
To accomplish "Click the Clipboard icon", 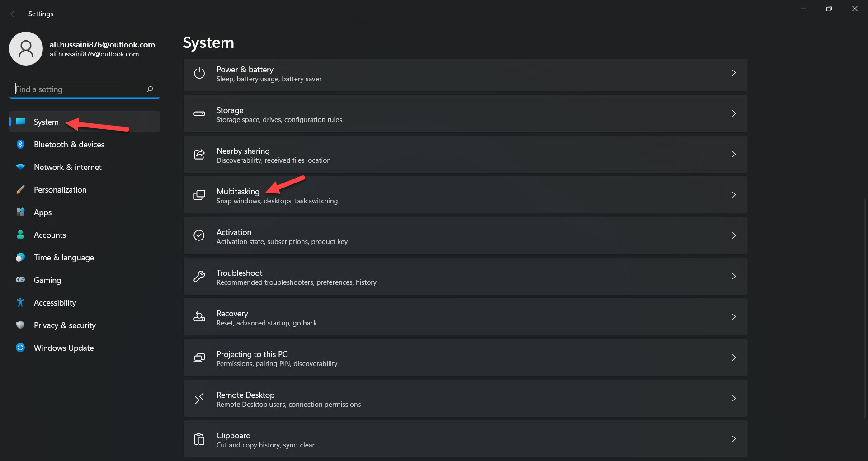I will pyautogui.click(x=199, y=439).
